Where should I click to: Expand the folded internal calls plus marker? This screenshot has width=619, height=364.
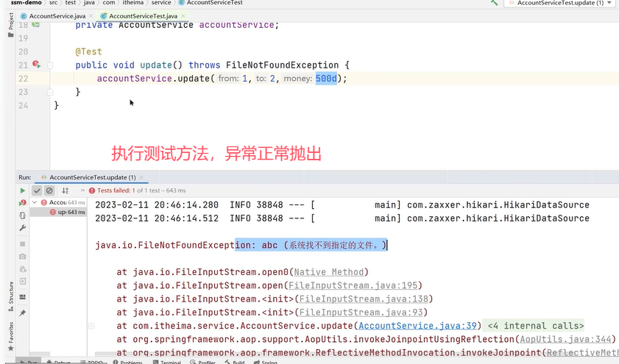[91, 326]
